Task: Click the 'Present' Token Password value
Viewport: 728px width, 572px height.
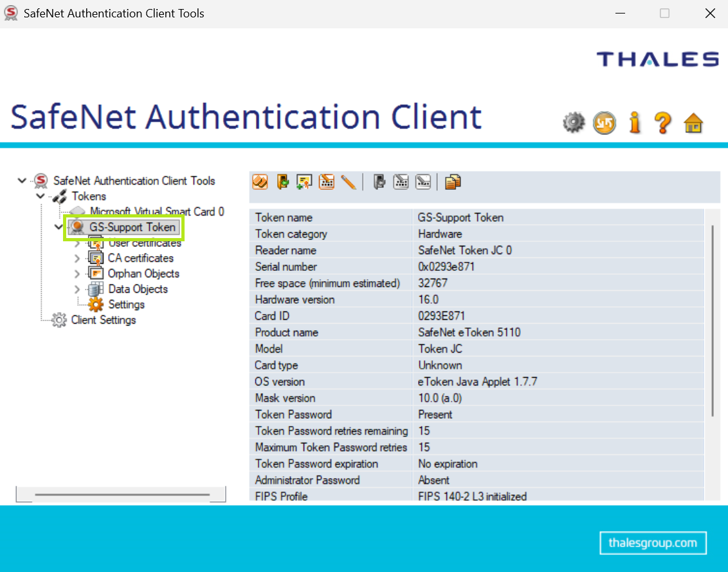Action: pos(435,414)
